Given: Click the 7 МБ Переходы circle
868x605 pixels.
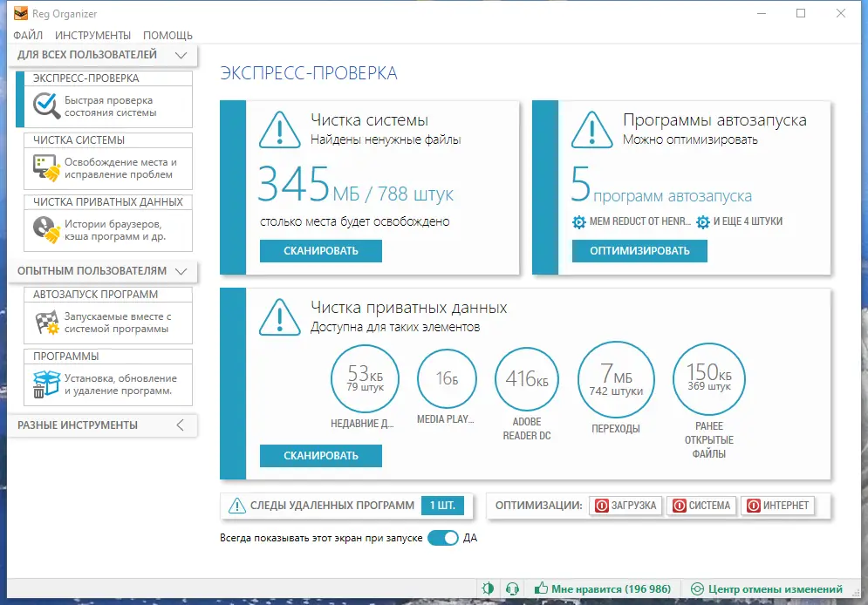Looking at the screenshot, I should point(616,379).
